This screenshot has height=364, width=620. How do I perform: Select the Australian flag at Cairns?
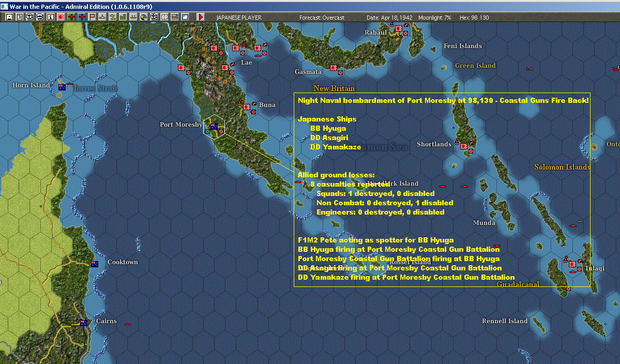(x=84, y=323)
